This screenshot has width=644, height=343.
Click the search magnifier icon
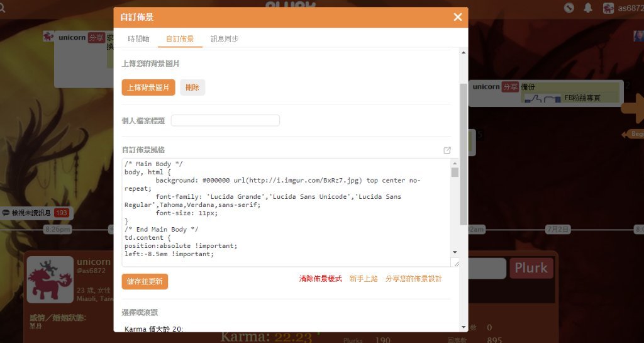coord(3,8)
